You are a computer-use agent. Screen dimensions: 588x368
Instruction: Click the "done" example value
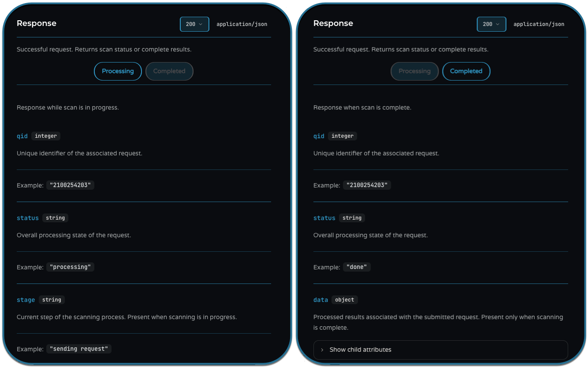click(x=357, y=267)
